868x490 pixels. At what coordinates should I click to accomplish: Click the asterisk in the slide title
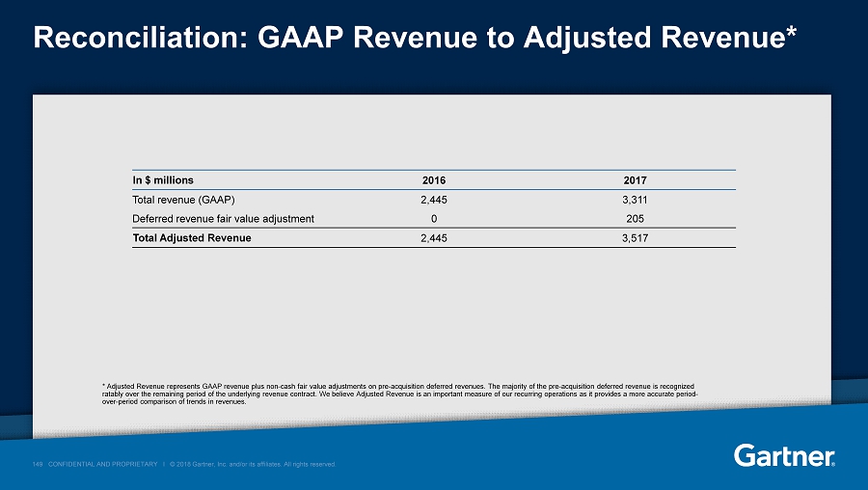click(791, 37)
